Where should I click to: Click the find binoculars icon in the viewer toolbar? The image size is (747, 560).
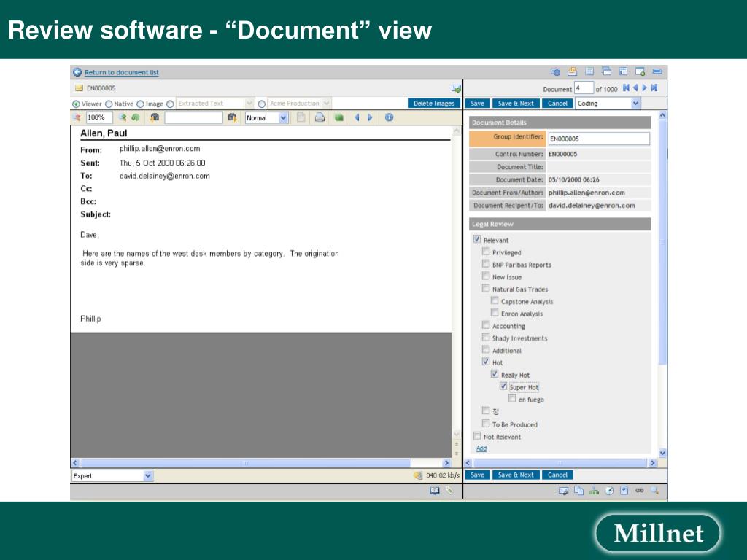click(155, 117)
